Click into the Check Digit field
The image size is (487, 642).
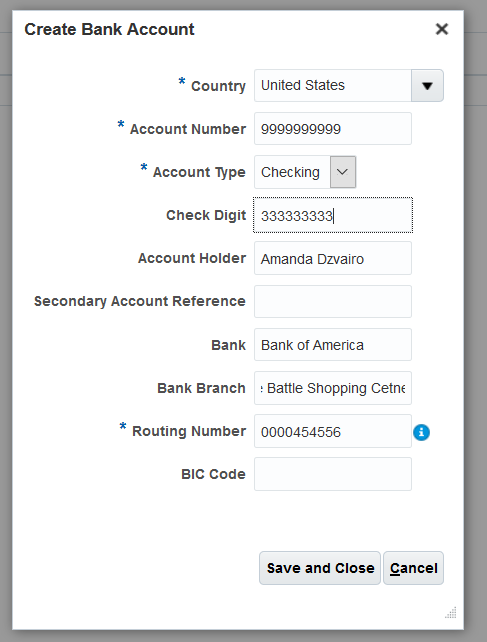333,215
